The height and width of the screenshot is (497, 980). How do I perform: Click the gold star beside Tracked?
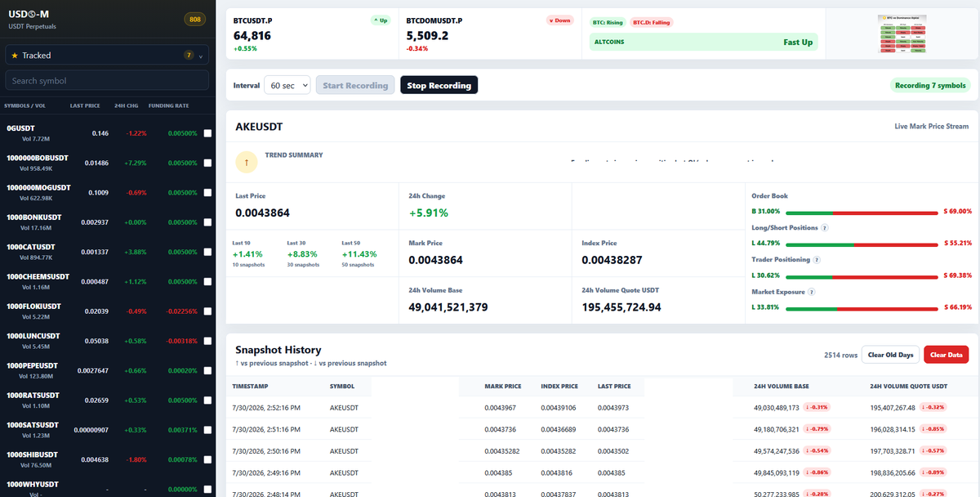(15, 56)
